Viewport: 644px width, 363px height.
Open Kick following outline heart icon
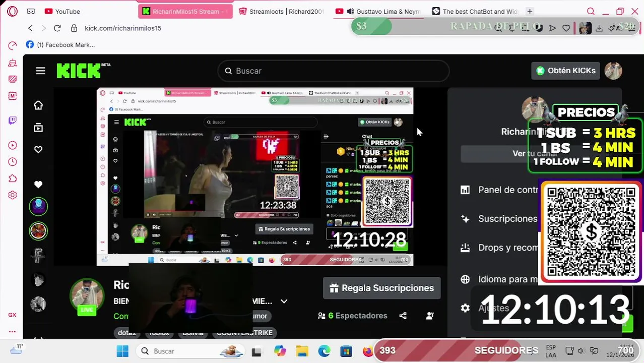(38, 149)
